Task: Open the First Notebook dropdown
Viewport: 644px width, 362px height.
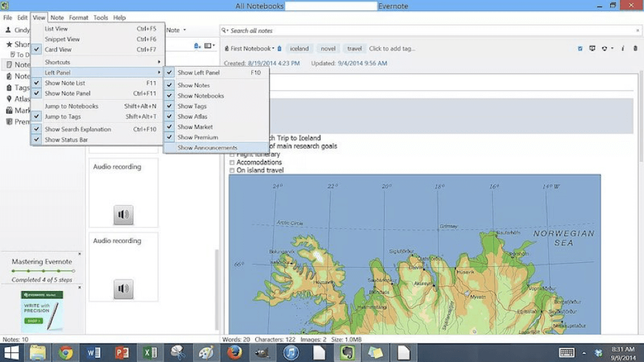Action: [x=252, y=49]
